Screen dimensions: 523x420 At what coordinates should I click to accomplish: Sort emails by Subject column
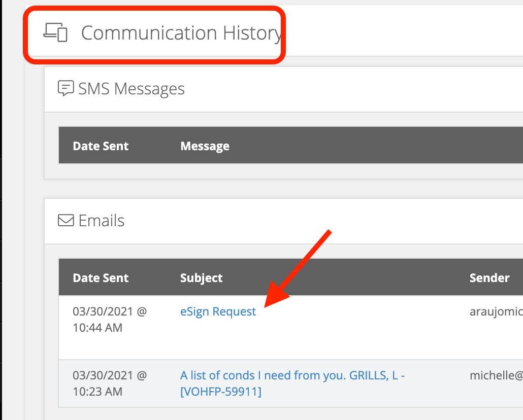click(201, 277)
